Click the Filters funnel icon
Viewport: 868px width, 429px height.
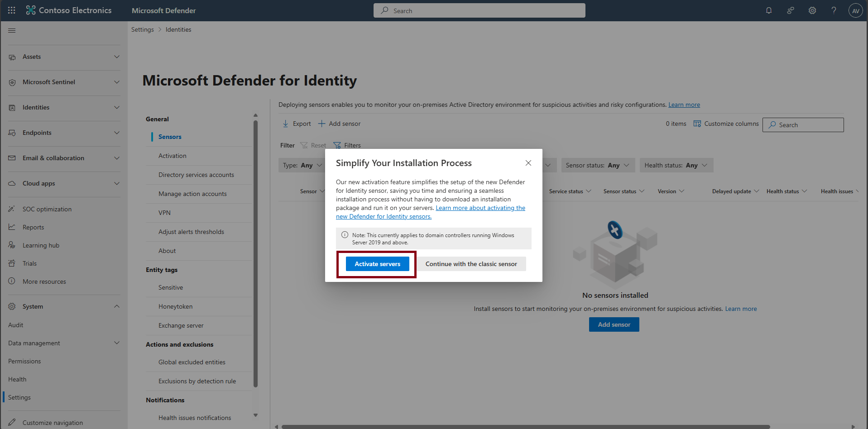click(337, 145)
